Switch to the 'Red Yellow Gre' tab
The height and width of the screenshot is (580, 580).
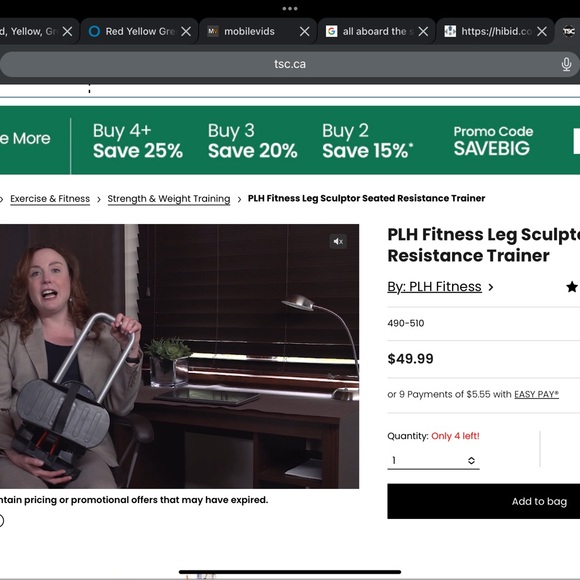(139, 31)
